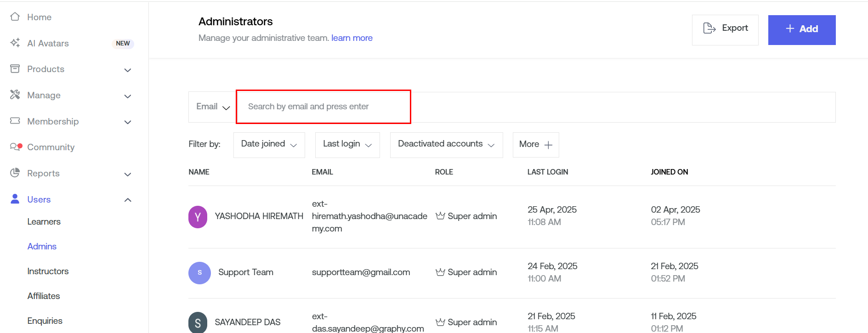Click the Home icon in sidebar
868x333 pixels.
coord(15,17)
